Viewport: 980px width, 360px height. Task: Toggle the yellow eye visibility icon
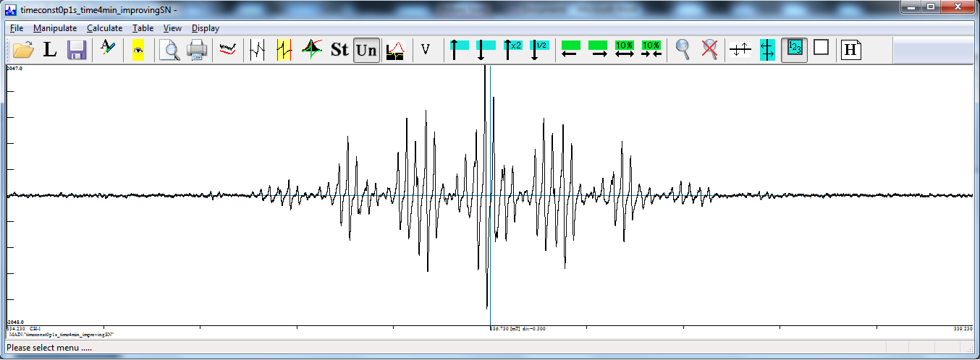(x=138, y=50)
